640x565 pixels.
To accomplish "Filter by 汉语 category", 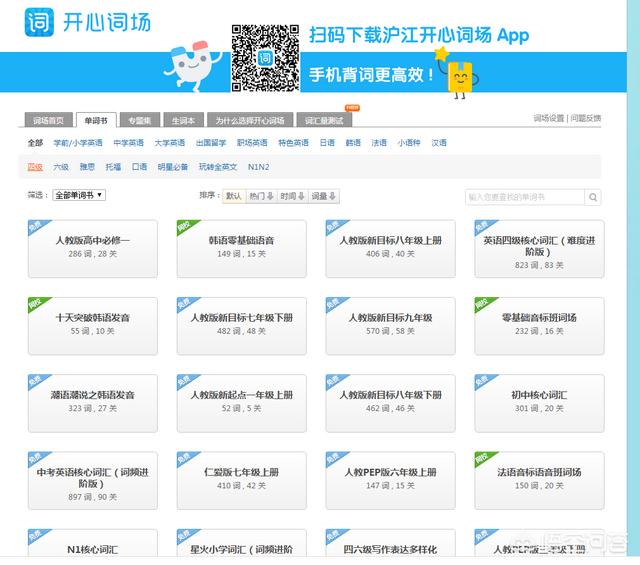I will (439, 143).
